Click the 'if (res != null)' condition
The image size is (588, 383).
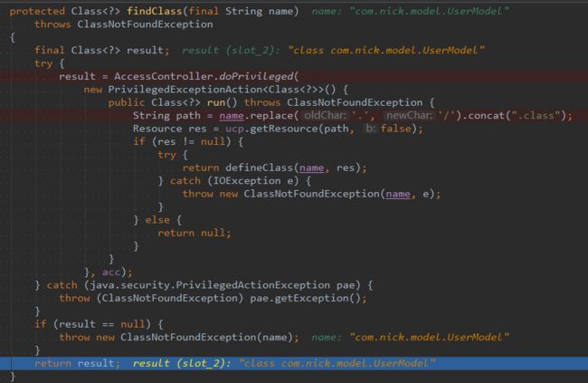182,142
